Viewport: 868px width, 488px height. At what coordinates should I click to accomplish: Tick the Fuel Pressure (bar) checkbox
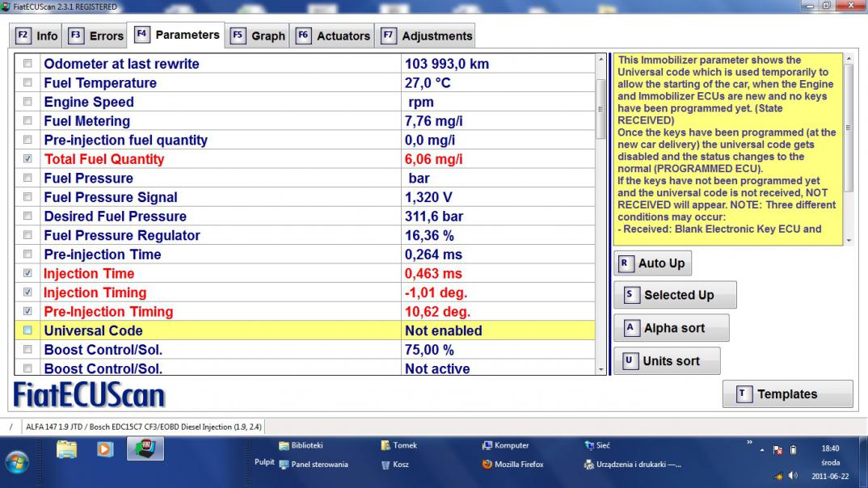click(27, 179)
